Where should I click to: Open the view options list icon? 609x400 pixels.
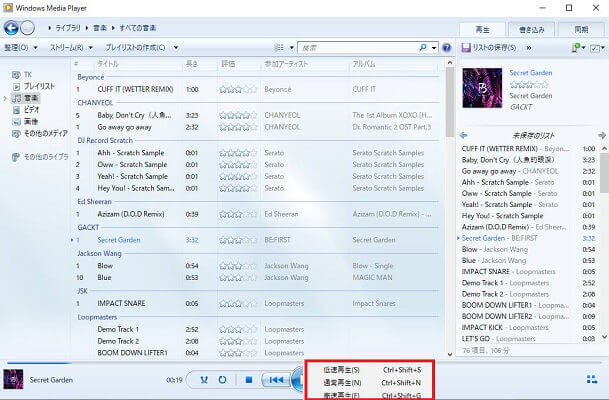[x=279, y=47]
